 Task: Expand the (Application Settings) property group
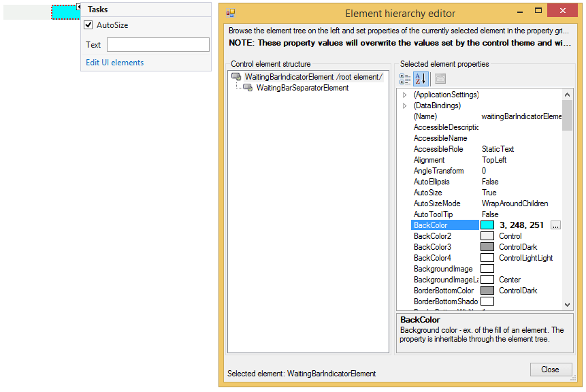click(404, 95)
